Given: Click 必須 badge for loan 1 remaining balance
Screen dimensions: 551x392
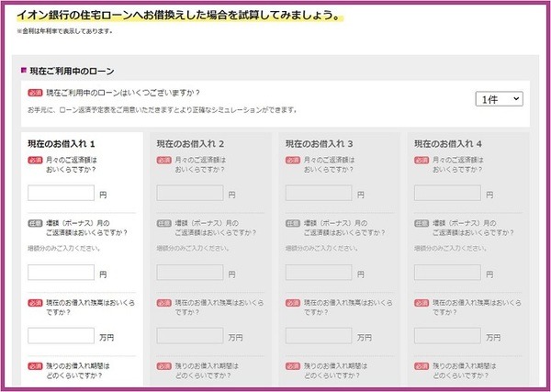Looking at the screenshot, I should (35, 303).
